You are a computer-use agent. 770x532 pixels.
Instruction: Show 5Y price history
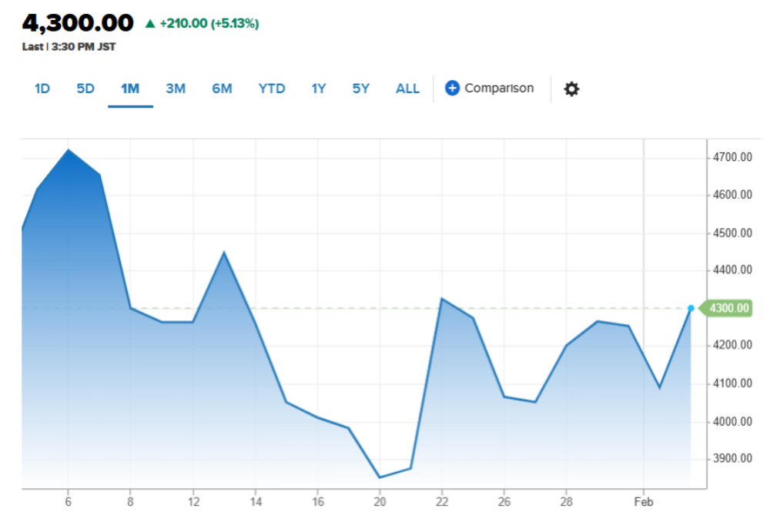click(x=360, y=89)
